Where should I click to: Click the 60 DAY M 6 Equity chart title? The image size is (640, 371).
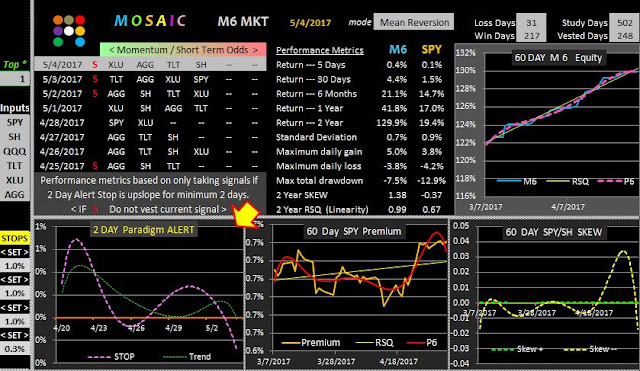[x=558, y=58]
